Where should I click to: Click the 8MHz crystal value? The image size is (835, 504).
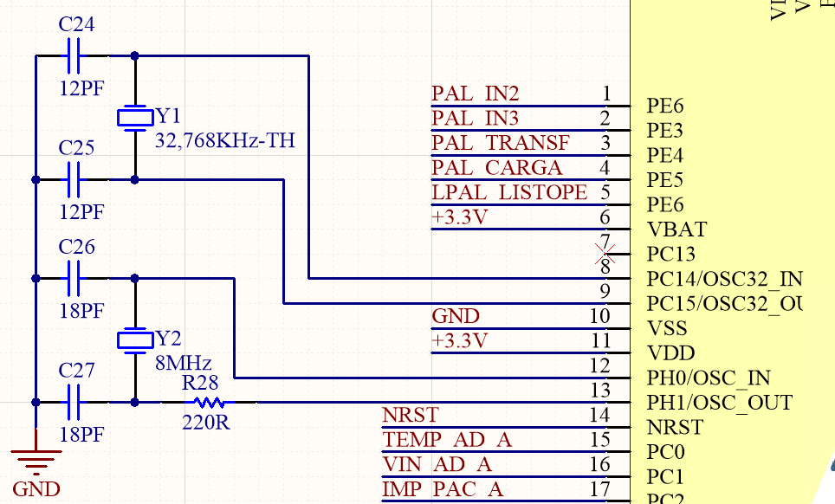(183, 364)
